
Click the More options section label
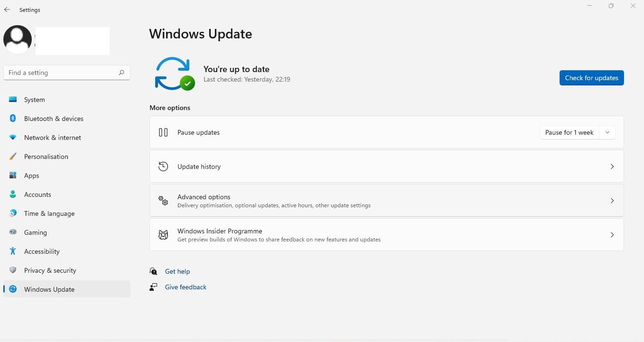(x=170, y=108)
